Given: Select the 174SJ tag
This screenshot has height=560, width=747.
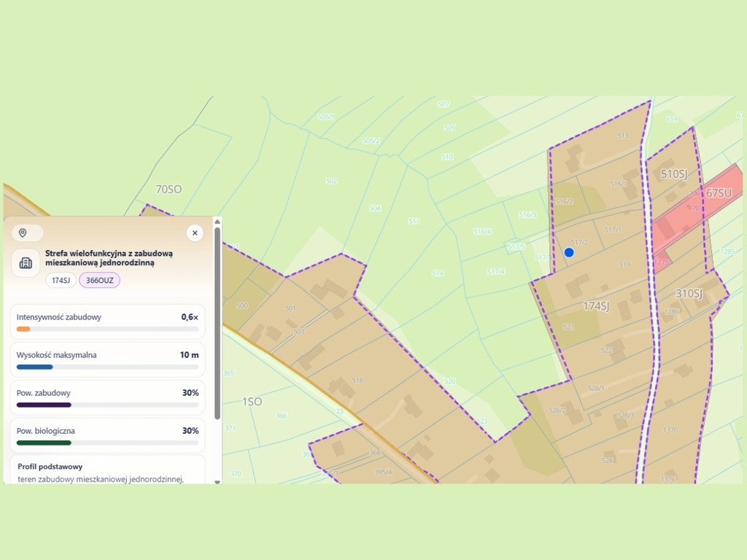Looking at the screenshot, I should click(61, 280).
